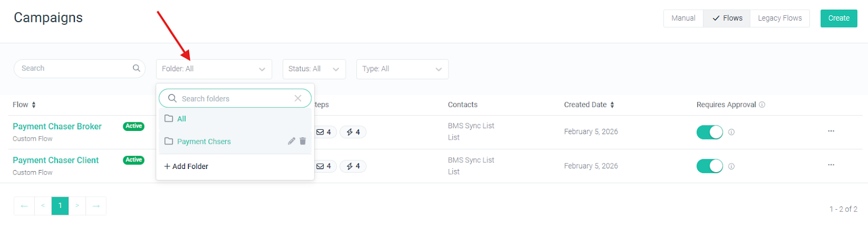Select the Manual tab
This screenshot has width=868, height=226.
click(x=684, y=18)
